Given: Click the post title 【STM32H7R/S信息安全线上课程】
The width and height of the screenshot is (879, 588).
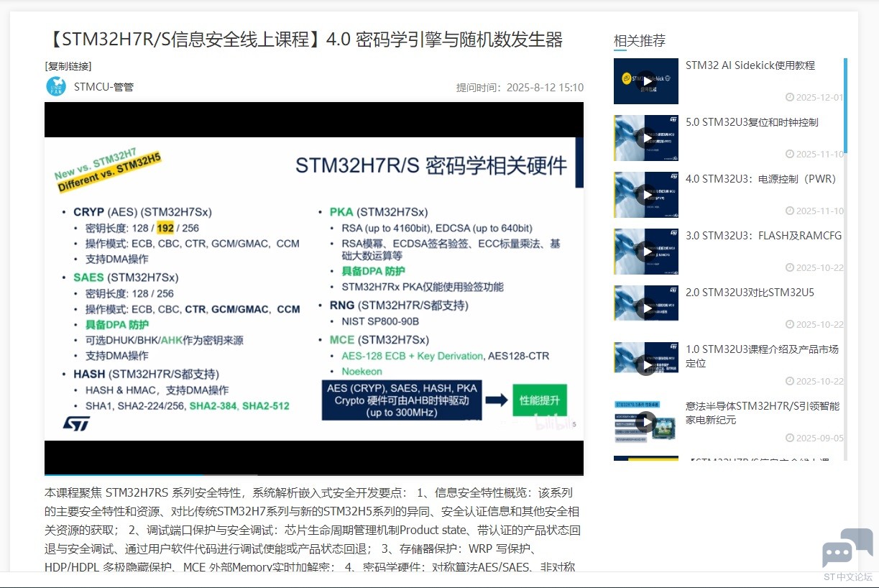Looking at the screenshot, I should 303,39.
